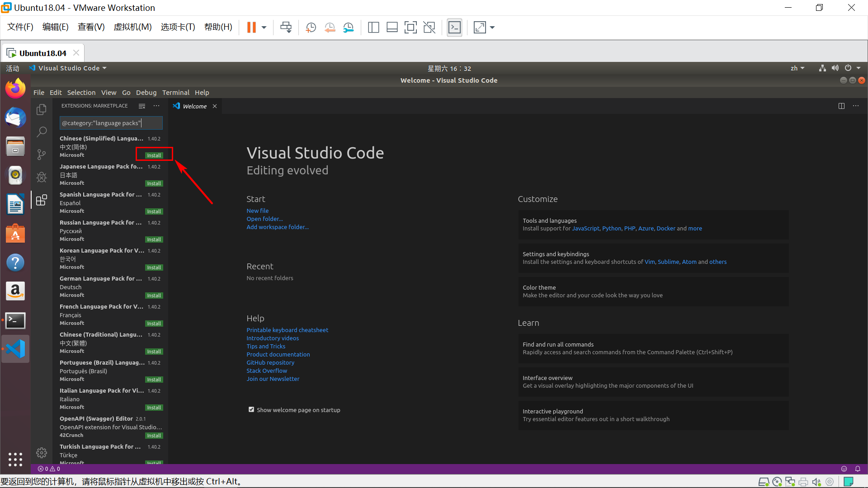Close the Welcome tab

[x=215, y=106]
